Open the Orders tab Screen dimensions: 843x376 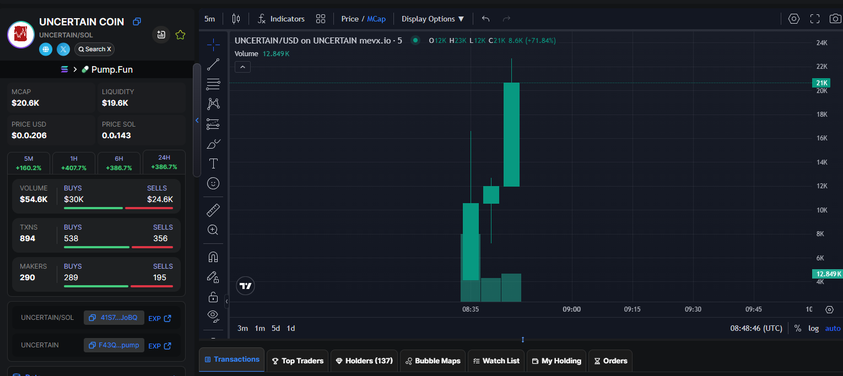pos(610,361)
